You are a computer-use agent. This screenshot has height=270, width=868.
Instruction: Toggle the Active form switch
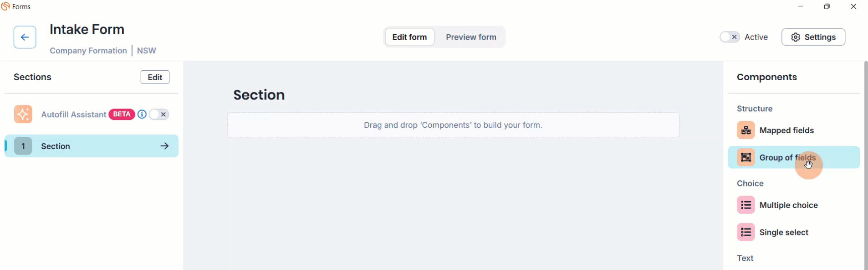point(730,37)
